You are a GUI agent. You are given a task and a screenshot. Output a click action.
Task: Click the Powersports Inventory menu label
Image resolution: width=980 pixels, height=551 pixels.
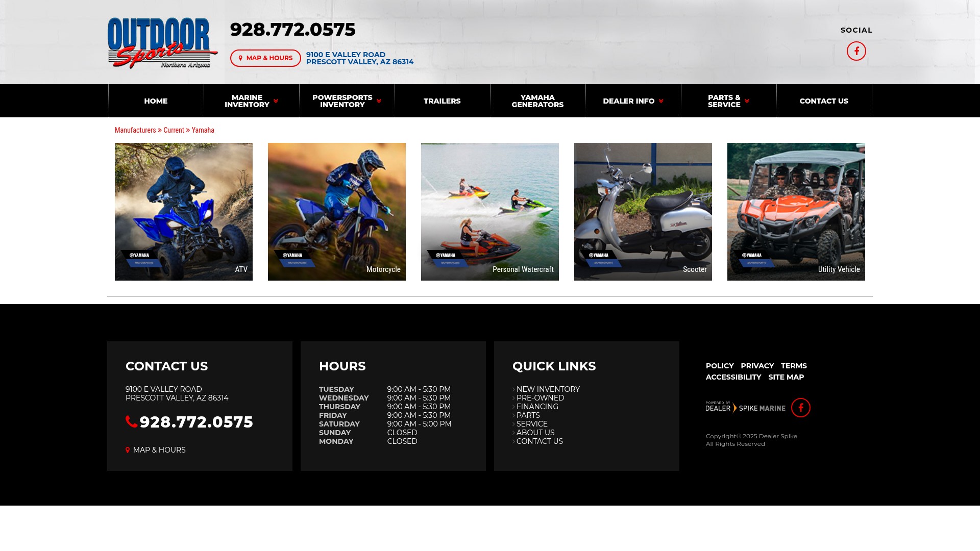342,101
